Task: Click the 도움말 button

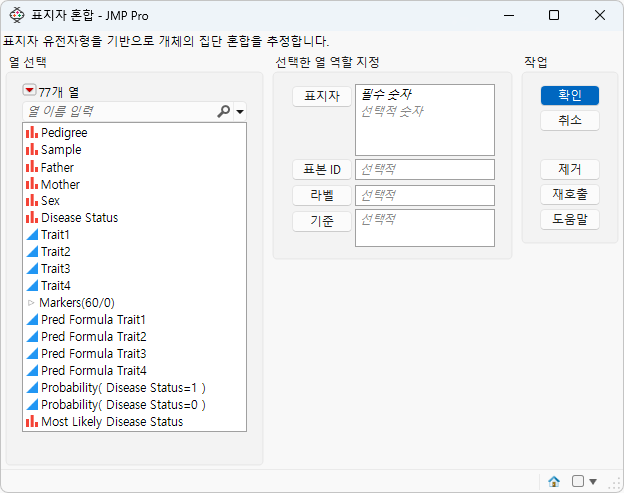Action: coord(569,219)
